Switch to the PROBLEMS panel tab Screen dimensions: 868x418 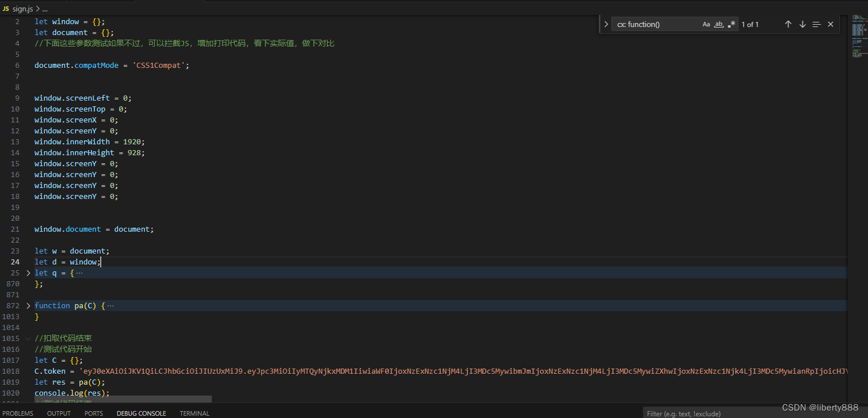[18, 413]
